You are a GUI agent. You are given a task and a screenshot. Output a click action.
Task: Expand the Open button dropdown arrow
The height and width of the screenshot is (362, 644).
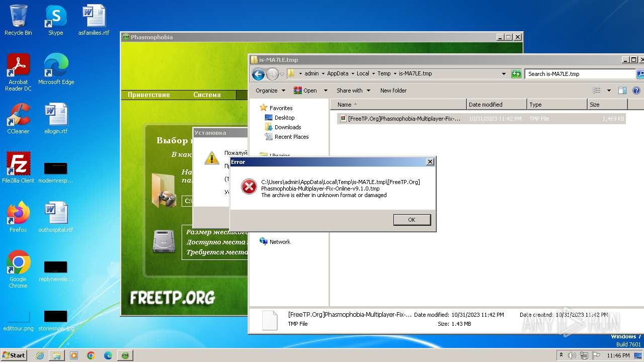326,90
